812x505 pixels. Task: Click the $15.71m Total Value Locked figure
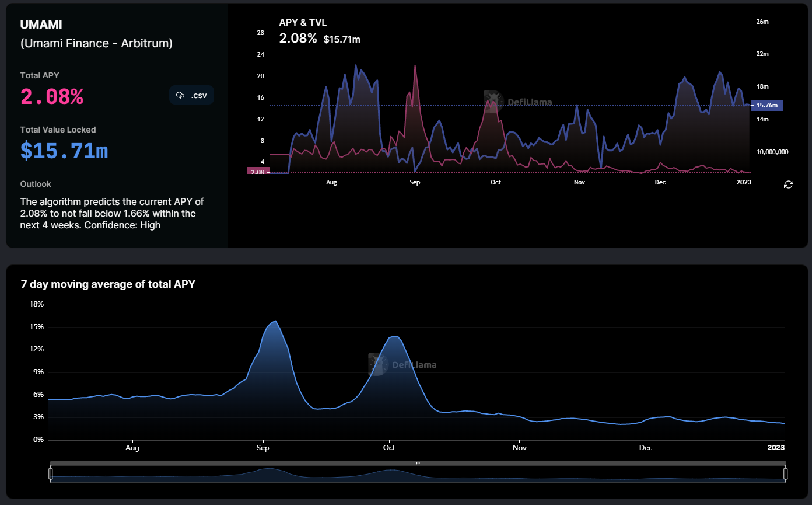point(64,151)
